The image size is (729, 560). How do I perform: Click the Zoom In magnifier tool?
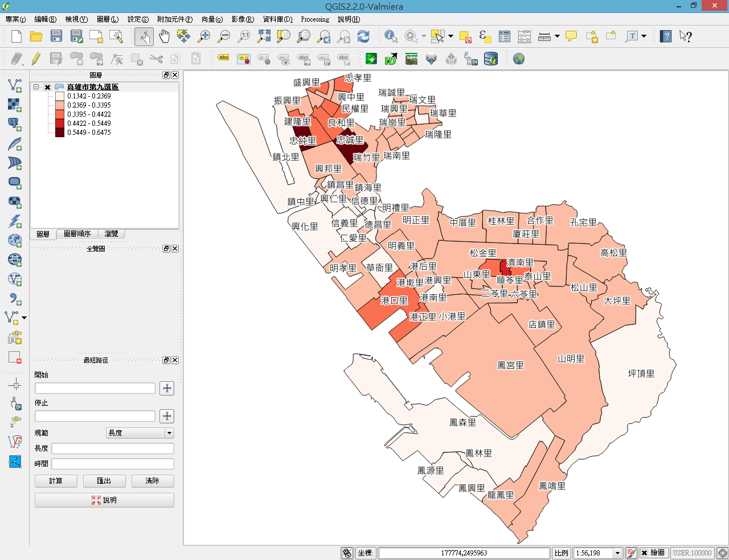click(203, 36)
